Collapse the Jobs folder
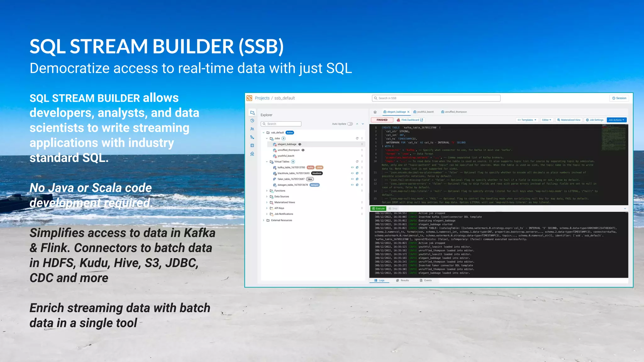The height and width of the screenshot is (362, 644). pyautogui.click(x=267, y=138)
